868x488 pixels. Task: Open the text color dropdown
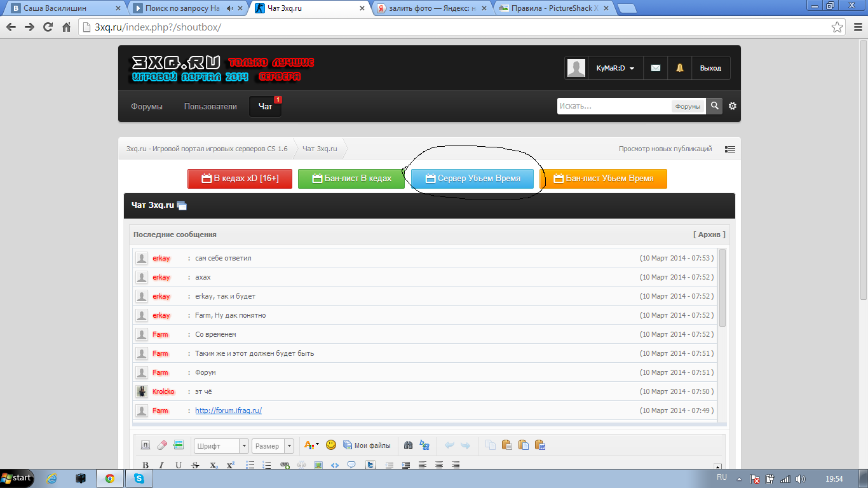point(311,445)
